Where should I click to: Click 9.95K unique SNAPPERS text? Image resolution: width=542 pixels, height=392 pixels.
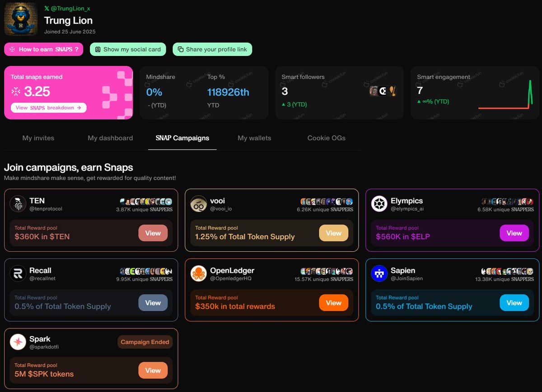click(145, 279)
